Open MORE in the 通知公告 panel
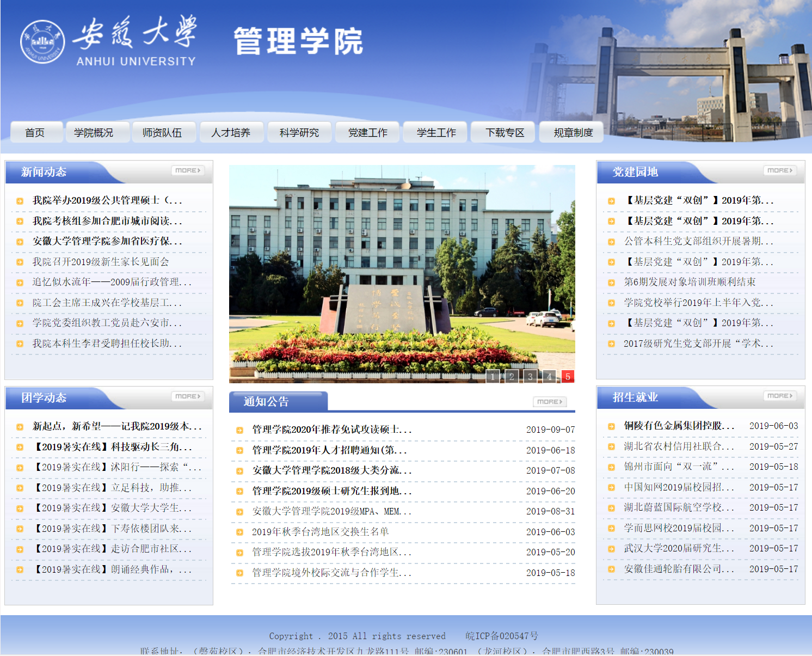Viewport: 812px width, 656px height. [x=549, y=401]
